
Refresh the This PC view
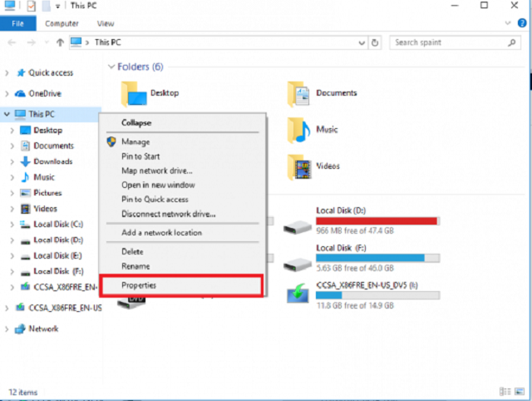tap(375, 42)
